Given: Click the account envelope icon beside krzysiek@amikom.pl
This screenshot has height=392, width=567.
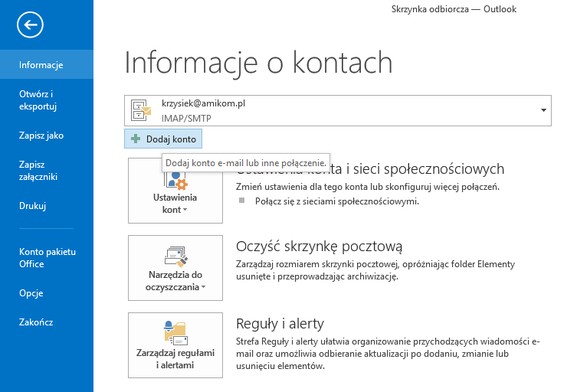Looking at the screenshot, I should click(141, 110).
